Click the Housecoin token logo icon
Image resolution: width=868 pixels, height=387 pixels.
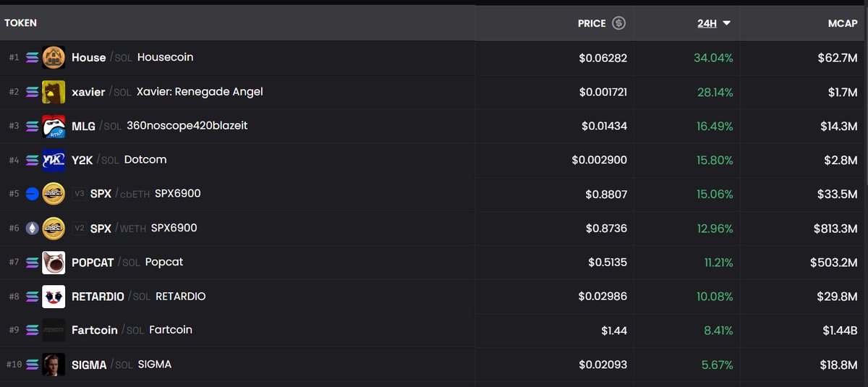click(x=54, y=58)
